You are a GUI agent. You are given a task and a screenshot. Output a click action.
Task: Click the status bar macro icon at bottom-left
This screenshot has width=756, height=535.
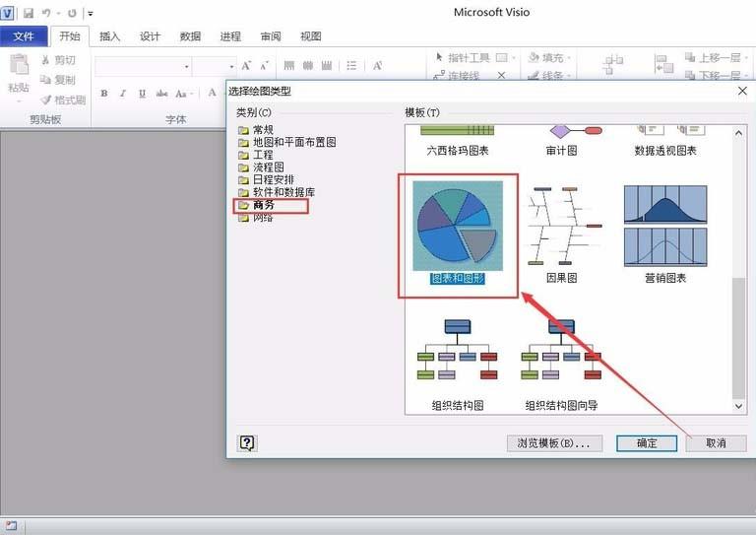pyautogui.click(x=11, y=526)
